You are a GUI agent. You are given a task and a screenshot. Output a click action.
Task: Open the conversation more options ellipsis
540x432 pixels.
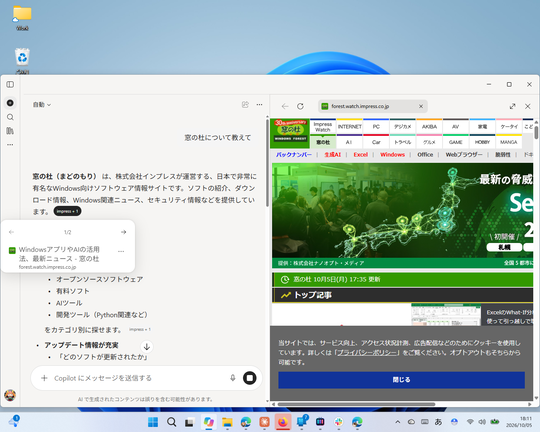pyautogui.click(x=259, y=104)
